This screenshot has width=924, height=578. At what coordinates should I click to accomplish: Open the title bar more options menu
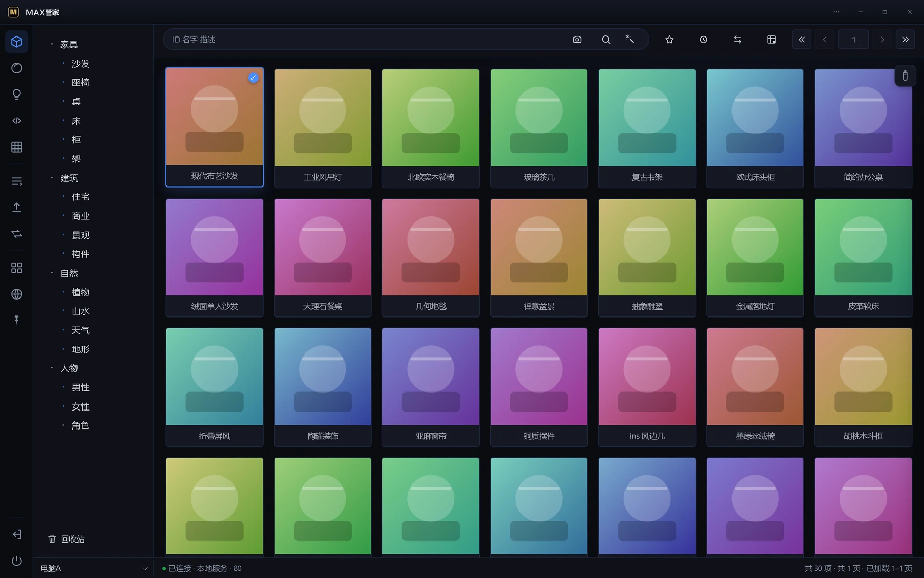pyautogui.click(x=836, y=12)
